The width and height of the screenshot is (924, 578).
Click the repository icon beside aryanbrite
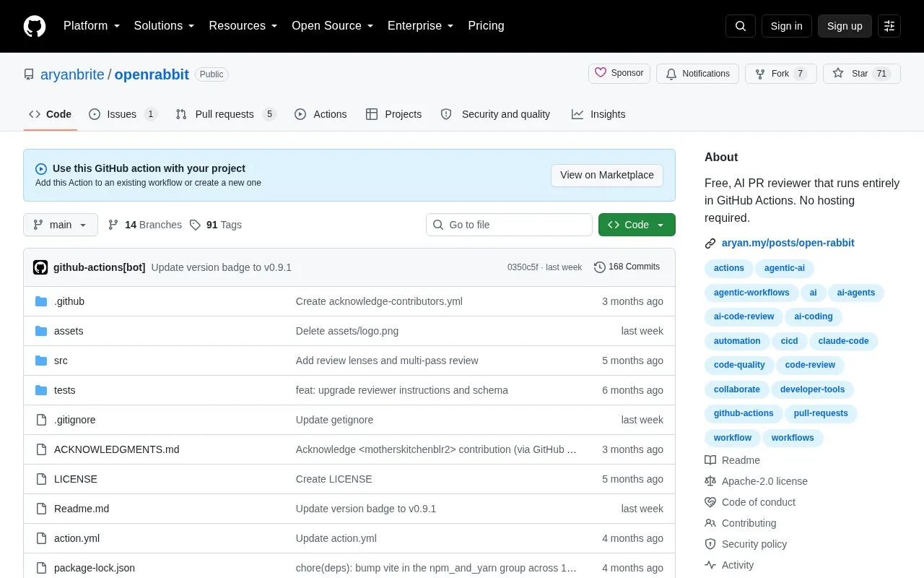coord(29,74)
